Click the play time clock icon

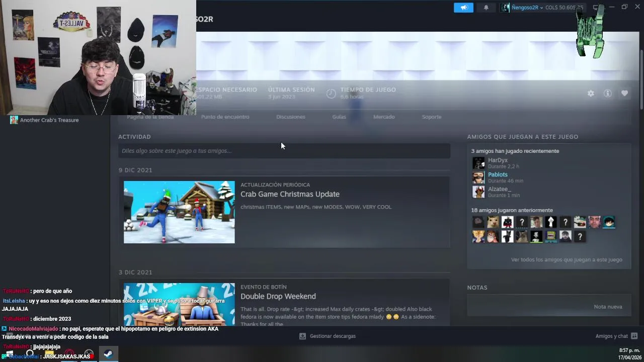331,94
